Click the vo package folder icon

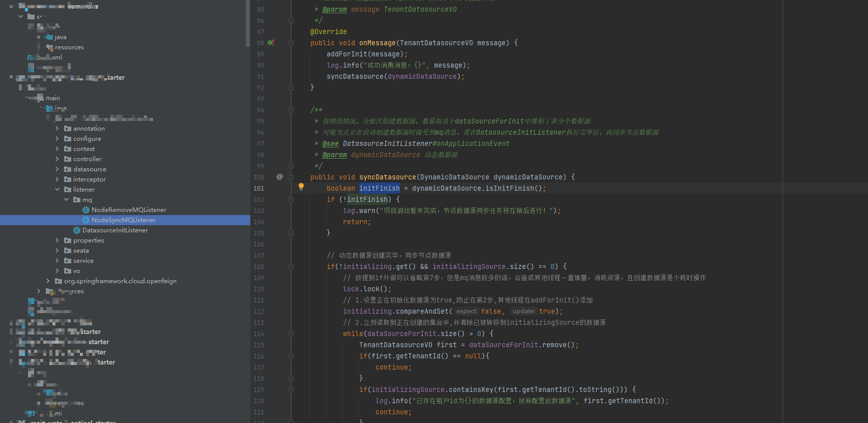[68, 271]
